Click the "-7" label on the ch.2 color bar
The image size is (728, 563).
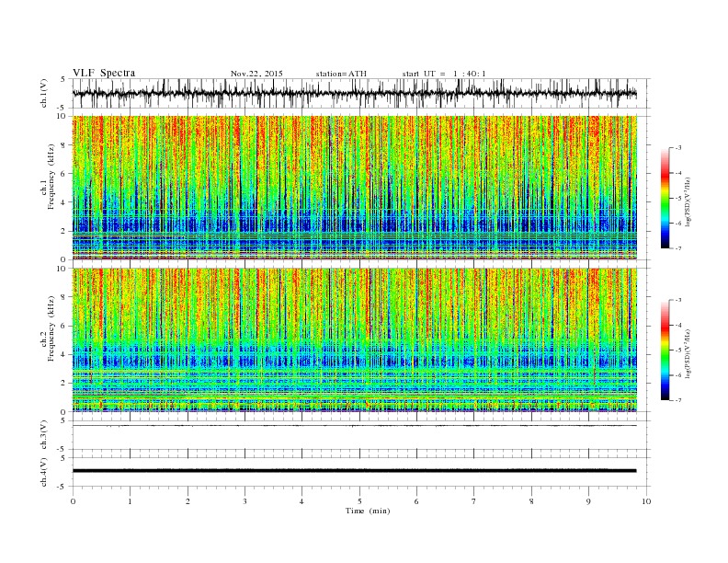[678, 400]
